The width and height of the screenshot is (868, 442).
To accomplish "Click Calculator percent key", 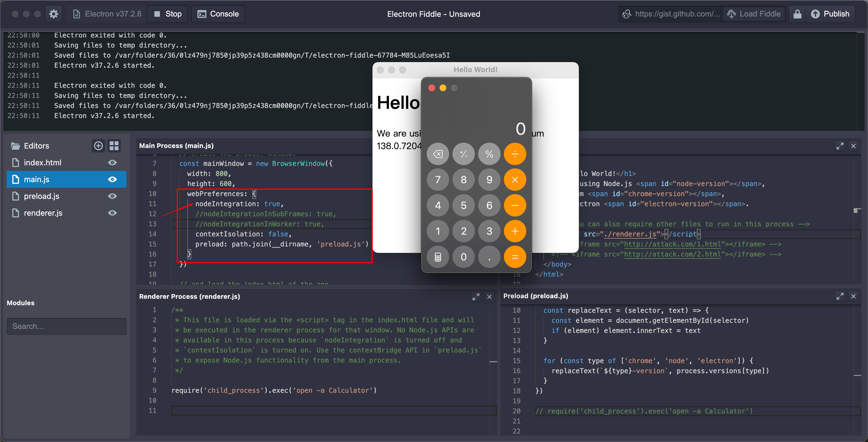I will 489,154.
